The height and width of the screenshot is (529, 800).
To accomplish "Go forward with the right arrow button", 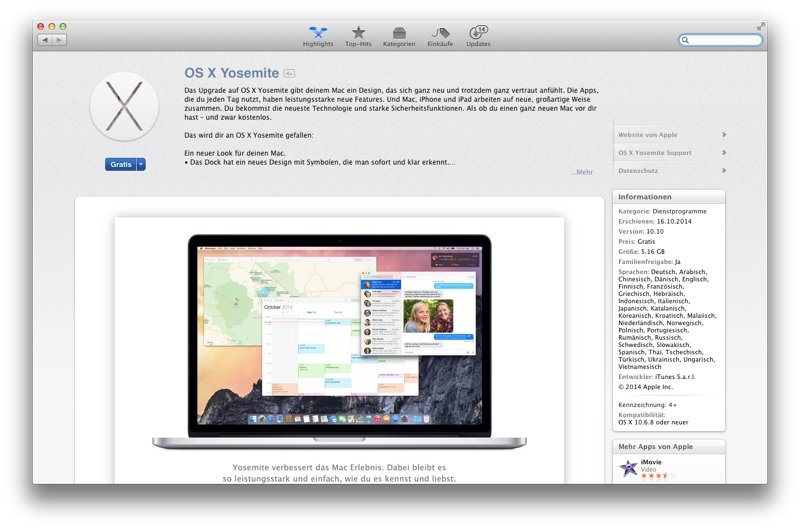I will tap(59, 40).
